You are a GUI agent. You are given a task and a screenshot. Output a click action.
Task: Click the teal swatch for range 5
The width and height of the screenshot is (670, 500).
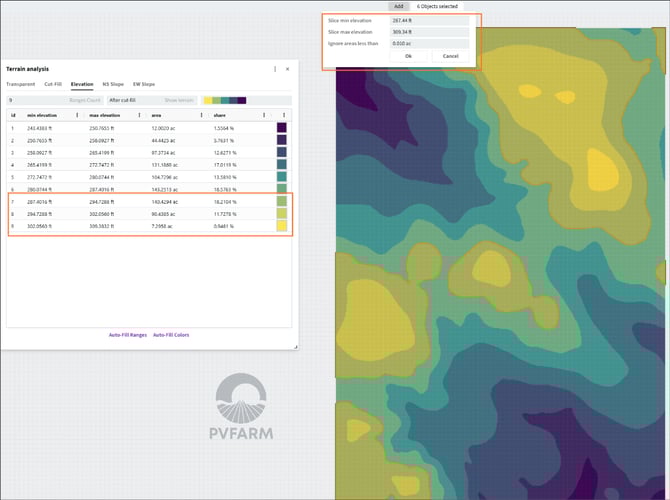point(282,176)
